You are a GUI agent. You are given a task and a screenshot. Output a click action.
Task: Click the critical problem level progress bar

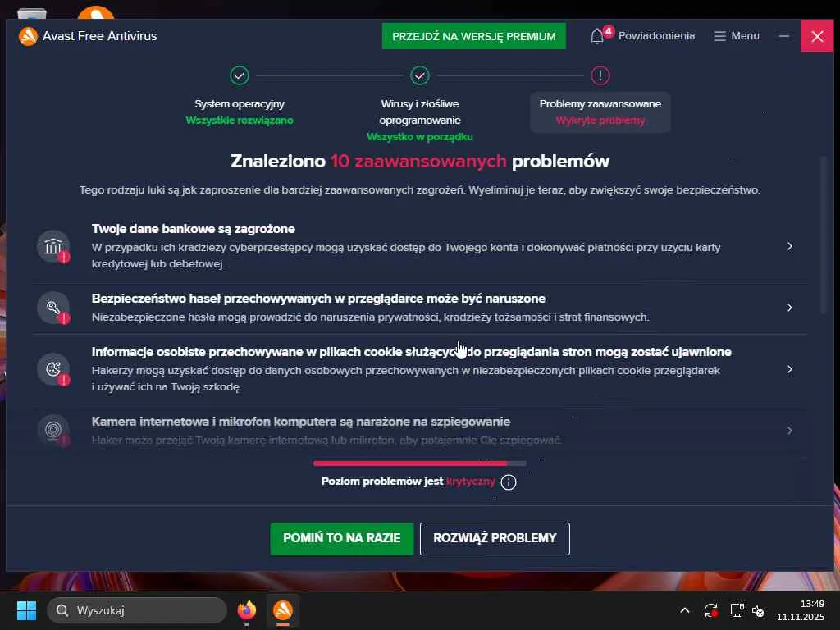click(419, 463)
